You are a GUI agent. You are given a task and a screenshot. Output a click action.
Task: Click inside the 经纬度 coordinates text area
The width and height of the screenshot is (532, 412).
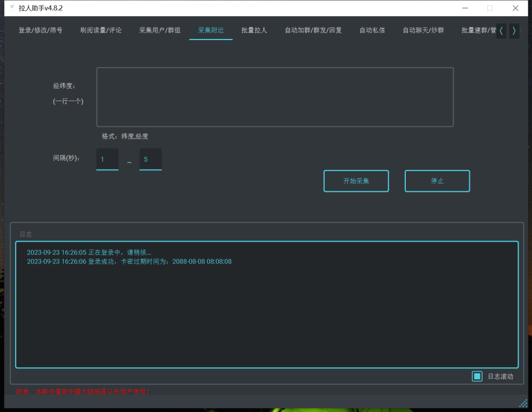[274, 97]
